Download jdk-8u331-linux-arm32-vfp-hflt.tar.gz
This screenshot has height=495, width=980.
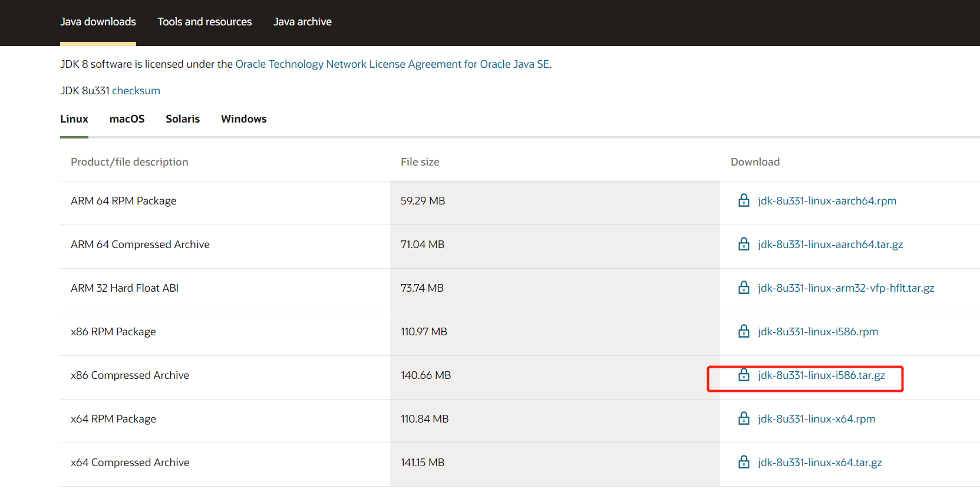[x=846, y=288]
